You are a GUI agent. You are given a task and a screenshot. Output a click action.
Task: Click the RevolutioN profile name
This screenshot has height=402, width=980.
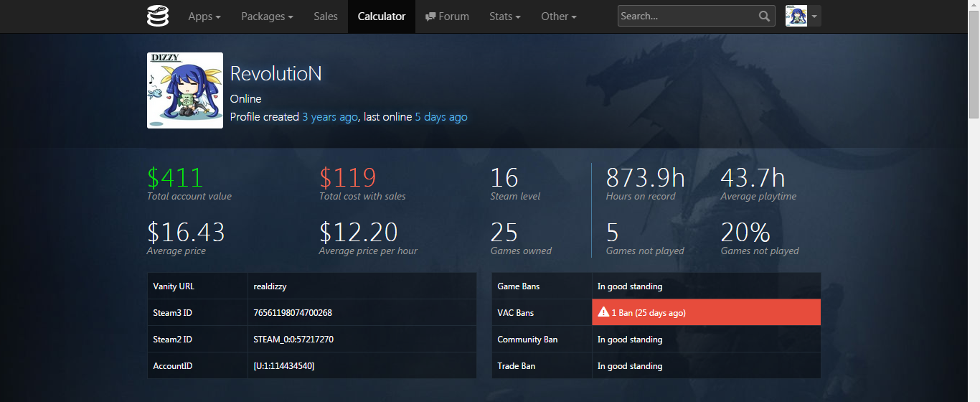(276, 73)
